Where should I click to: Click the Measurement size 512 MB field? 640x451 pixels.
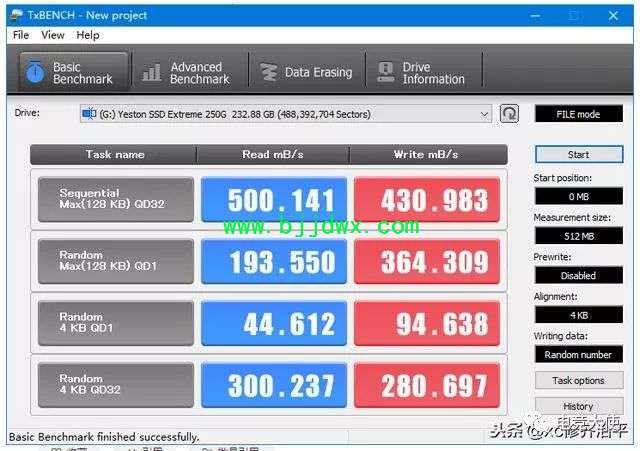point(579,236)
